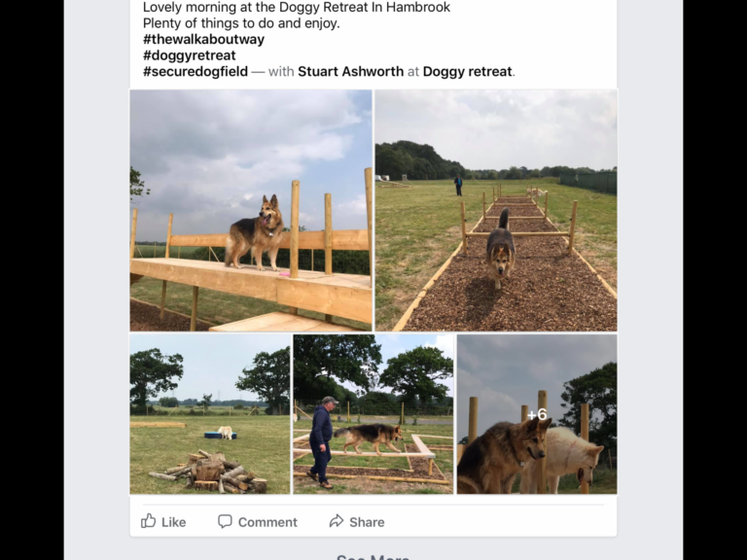Viewport: 747px width, 560px height.
Task: Click the Share text label
Action: (367, 522)
